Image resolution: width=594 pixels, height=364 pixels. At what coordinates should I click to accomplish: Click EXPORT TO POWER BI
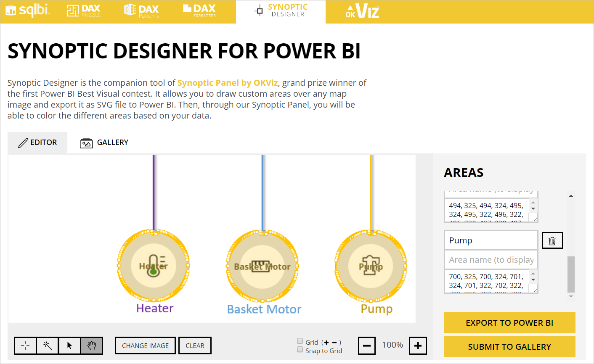coord(509,323)
